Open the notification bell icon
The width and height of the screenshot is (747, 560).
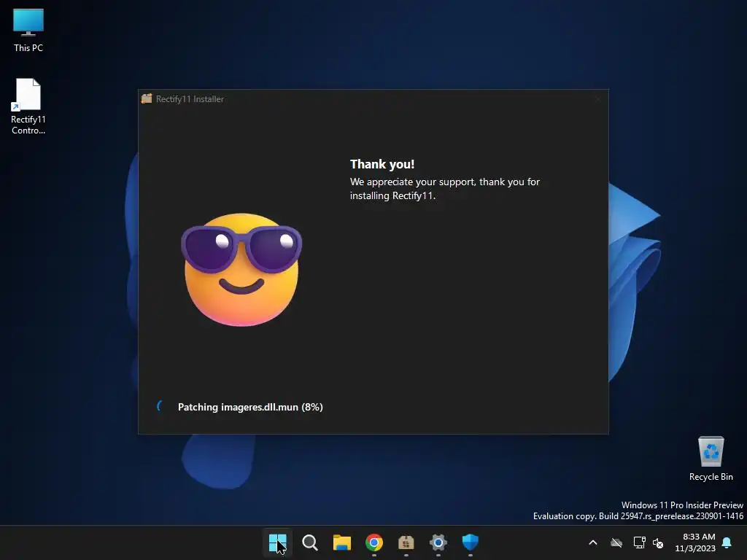(x=727, y=542)
